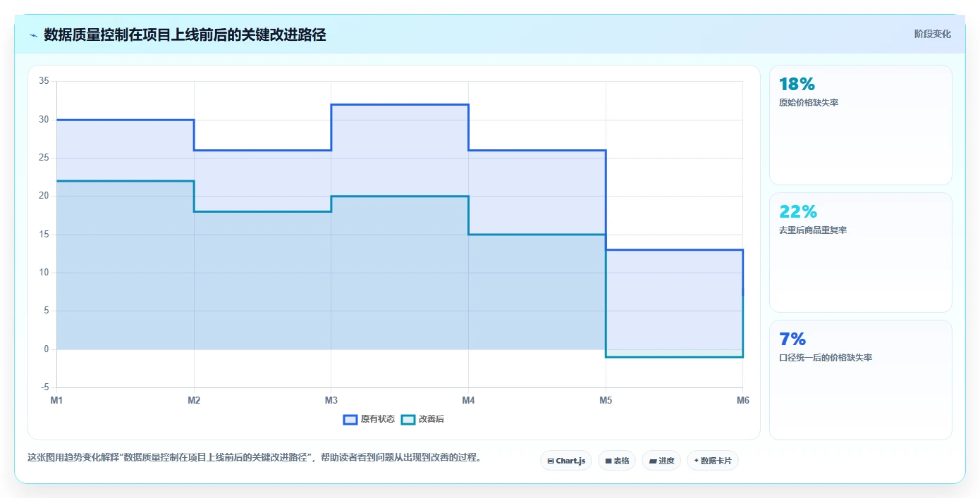Toggle the 改善后 legend item
The image size is (980, 498).
coord(422,419)
